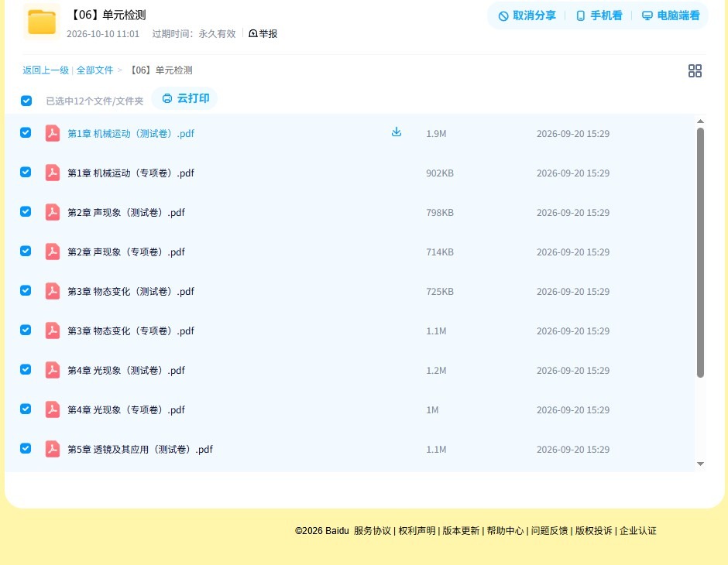Toggle the select-all checkbox

[x=26, y=101]
